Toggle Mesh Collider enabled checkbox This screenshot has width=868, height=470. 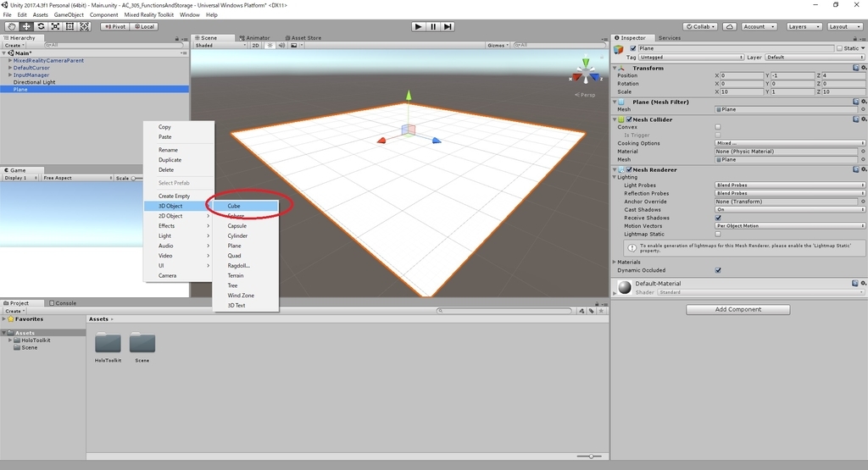(630, 119)
